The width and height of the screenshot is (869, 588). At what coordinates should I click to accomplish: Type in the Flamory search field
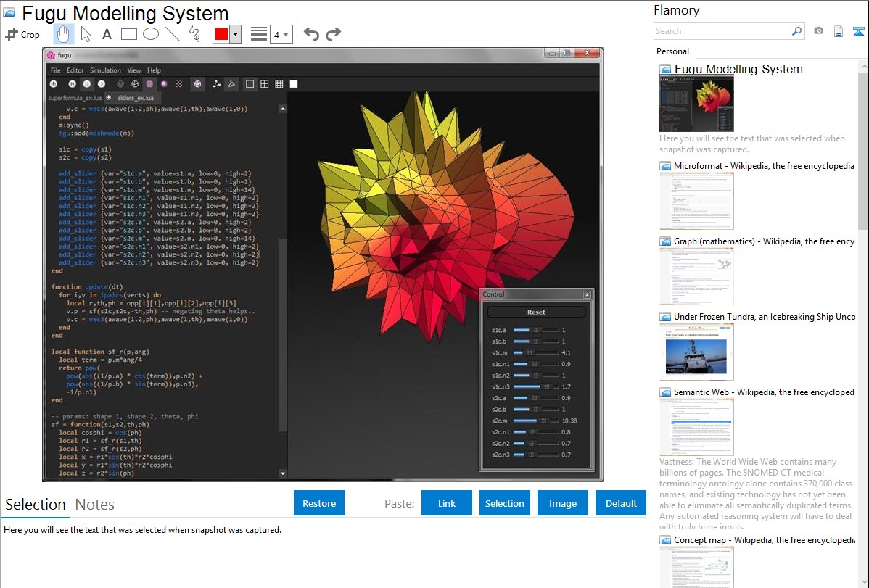coord(722,31)
